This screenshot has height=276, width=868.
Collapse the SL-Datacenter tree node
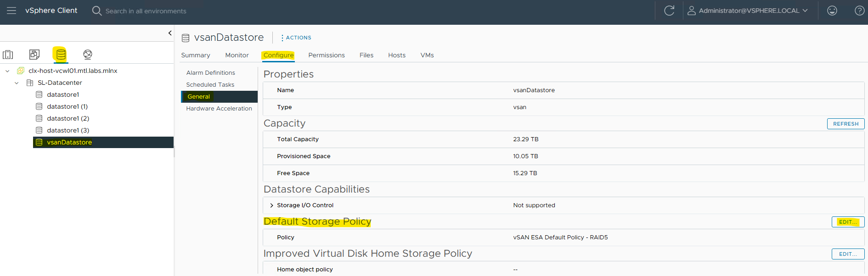[17, 83]
